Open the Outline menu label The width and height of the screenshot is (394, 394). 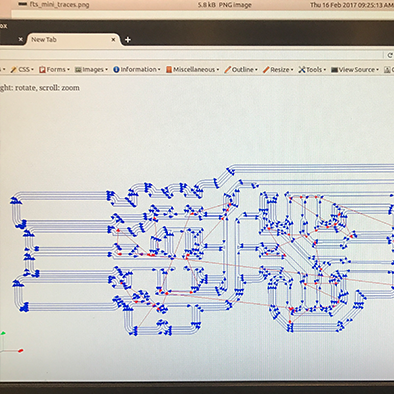243,70
